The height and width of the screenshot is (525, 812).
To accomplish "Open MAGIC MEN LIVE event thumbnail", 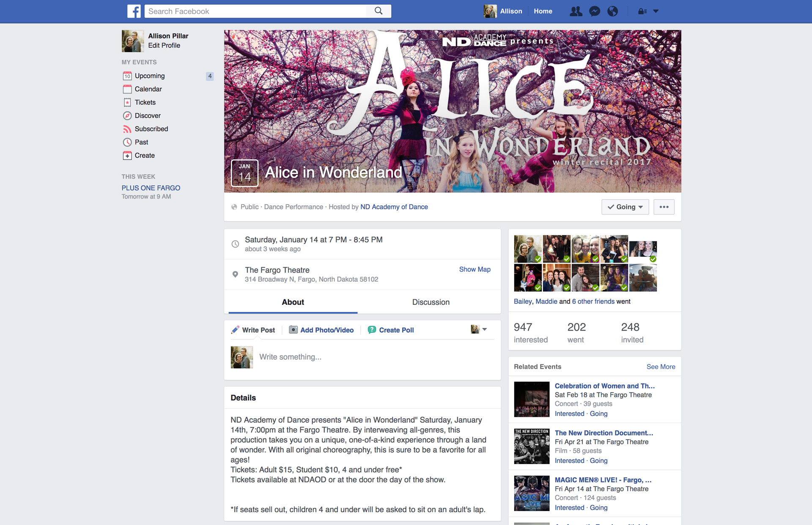I will [x=532, y=493].
